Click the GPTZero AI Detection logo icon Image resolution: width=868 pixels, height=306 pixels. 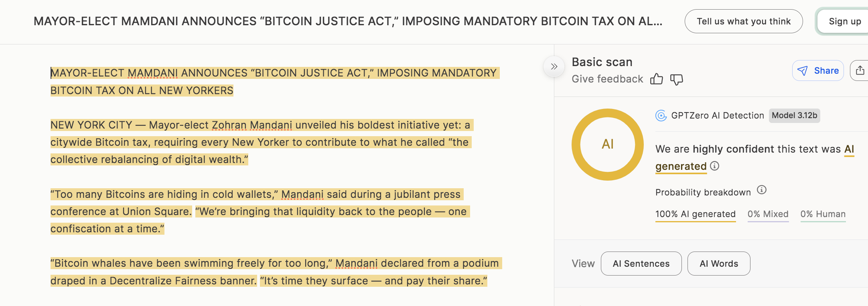pyautogui.click(x=661, y=116)
